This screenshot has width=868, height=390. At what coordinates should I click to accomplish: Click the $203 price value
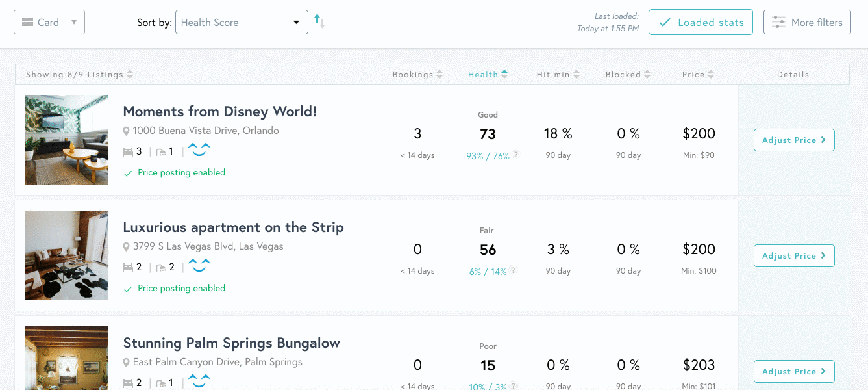point(699,365)
